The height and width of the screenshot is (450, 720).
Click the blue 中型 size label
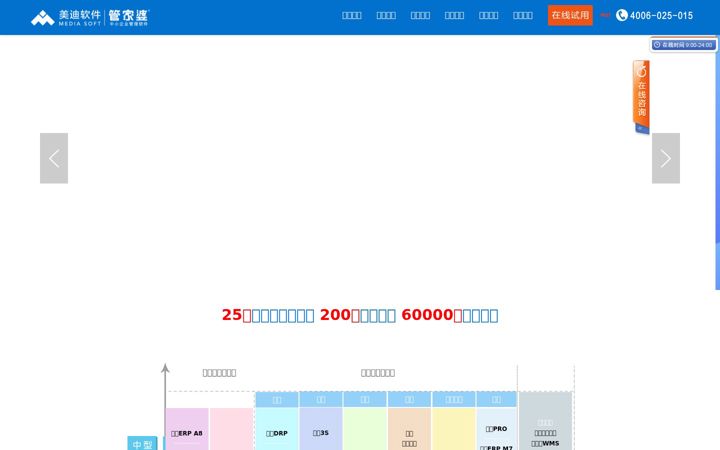tap(142, 443)
